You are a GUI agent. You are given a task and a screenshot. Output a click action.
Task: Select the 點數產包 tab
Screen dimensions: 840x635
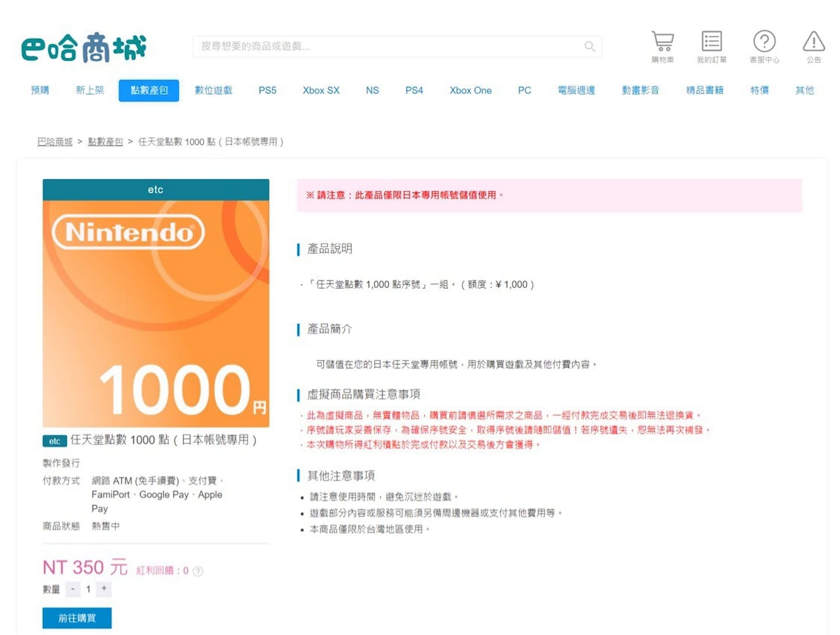(x=149, y=91)
